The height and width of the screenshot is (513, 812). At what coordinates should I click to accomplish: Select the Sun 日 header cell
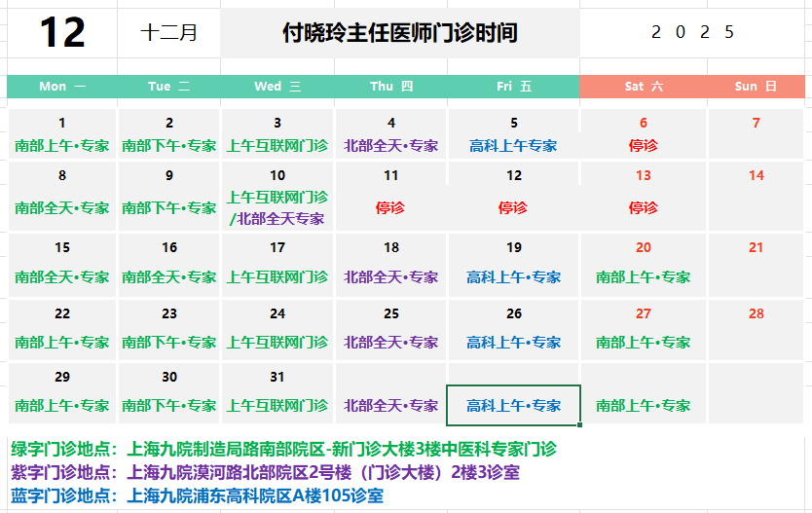click(x=756, y=87)
